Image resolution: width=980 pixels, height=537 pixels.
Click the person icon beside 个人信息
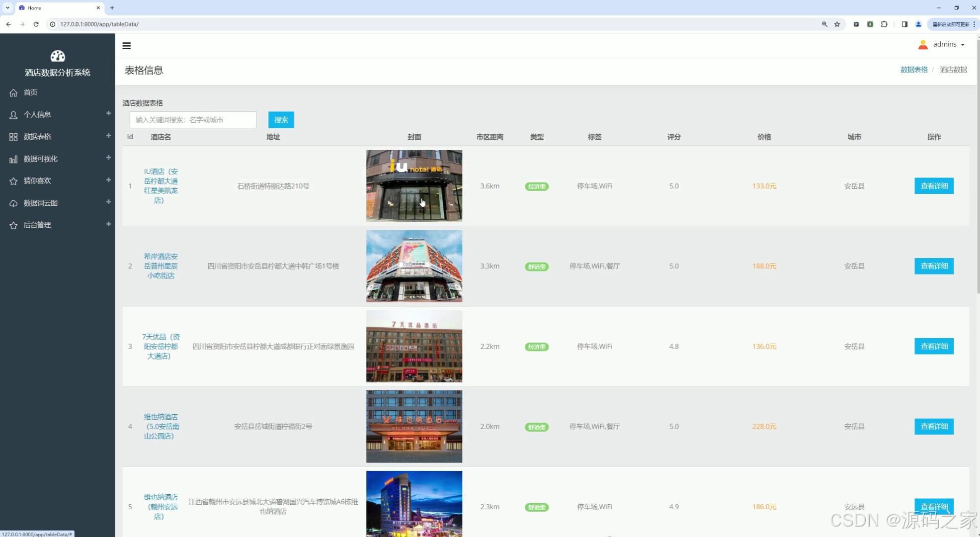[13, 115]
